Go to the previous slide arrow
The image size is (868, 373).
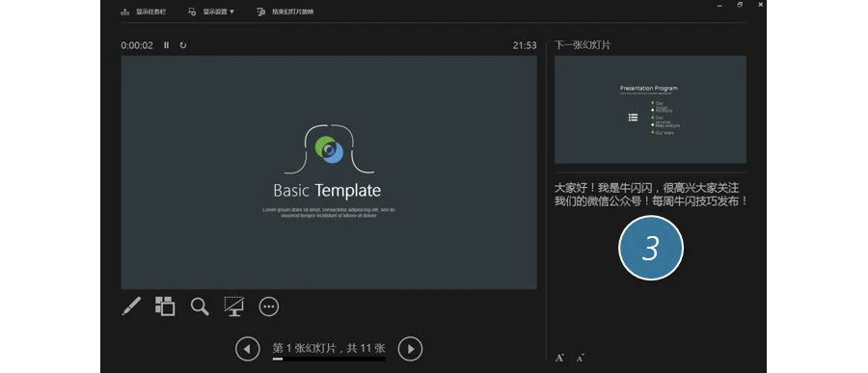[247, 349]
